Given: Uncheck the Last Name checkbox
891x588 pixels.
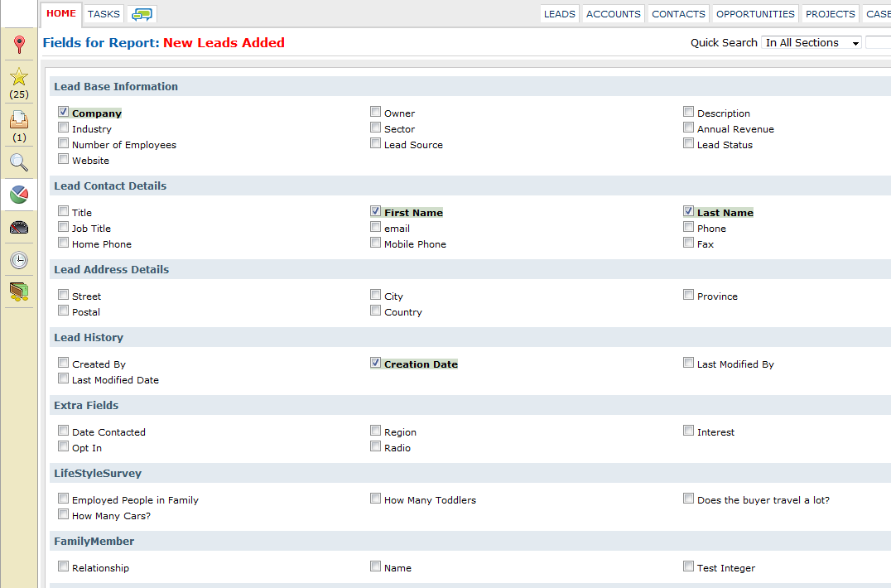Looking at the screenshot, I should pos(688,211).
